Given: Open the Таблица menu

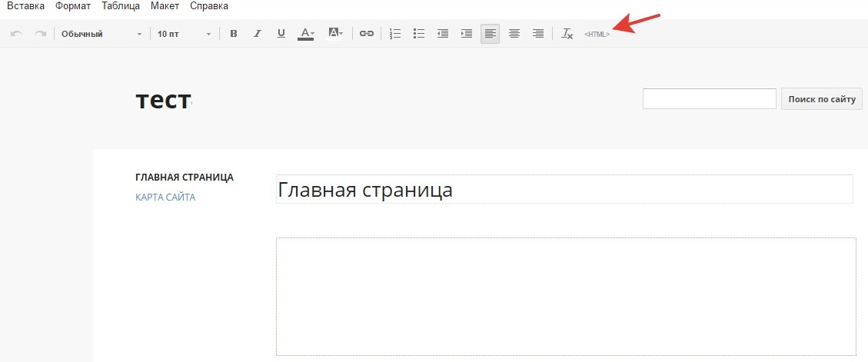Looking at the screenshot, I should coord(121,7).
